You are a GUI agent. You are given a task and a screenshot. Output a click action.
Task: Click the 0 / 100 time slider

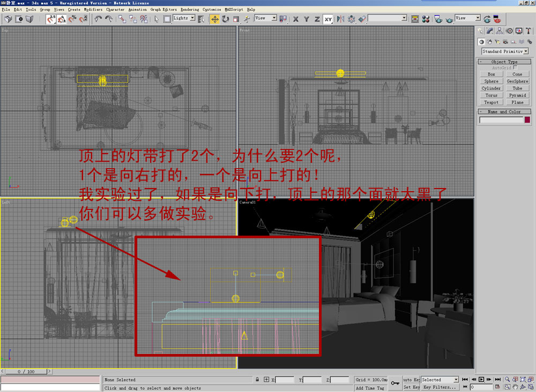click(x=26, y=372)
